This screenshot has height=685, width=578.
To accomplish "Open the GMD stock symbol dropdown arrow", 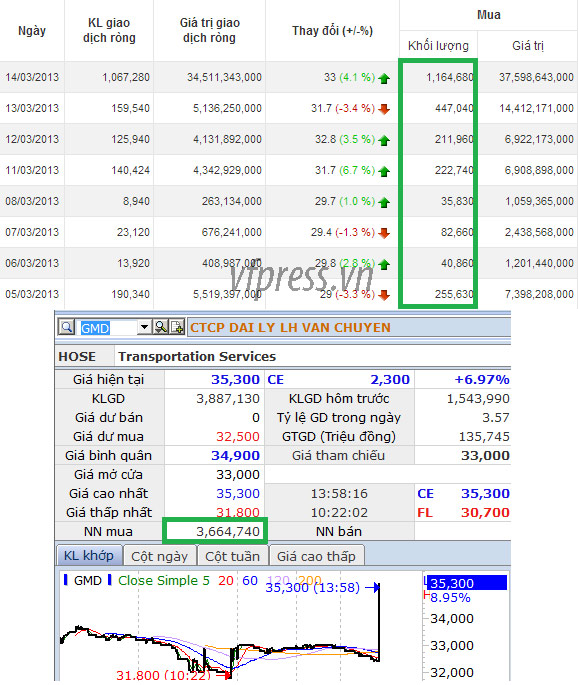I will click(x=143, y=327).
